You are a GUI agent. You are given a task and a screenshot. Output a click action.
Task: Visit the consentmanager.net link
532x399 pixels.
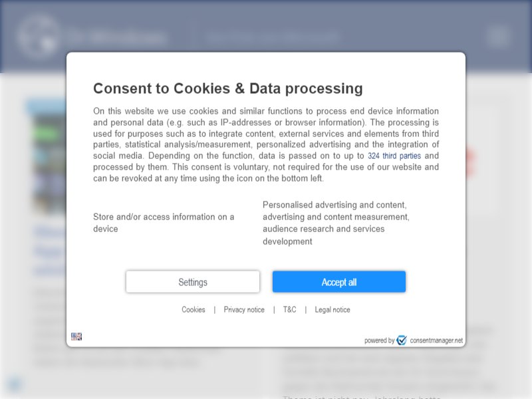pos(436,340)
